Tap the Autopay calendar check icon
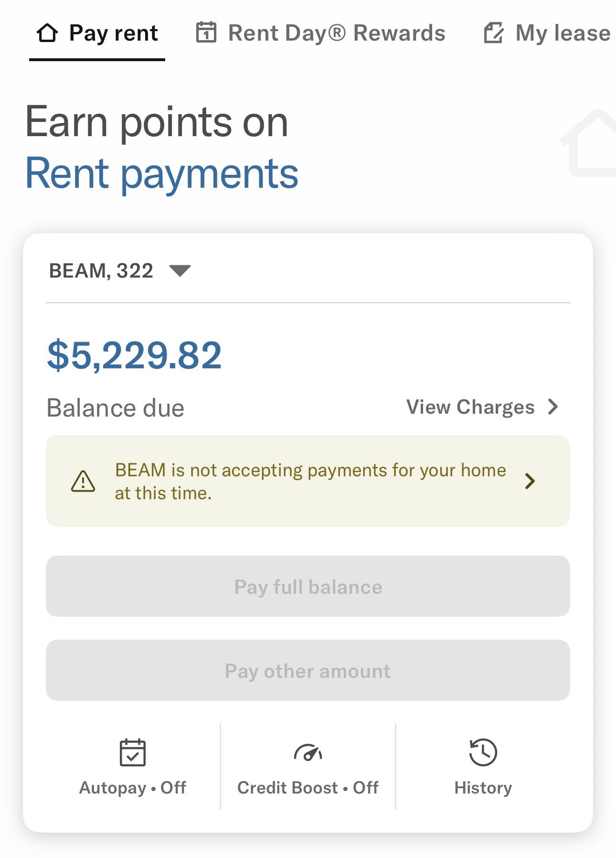This screenshot has width=616, height=858. (x=133, y=752)
